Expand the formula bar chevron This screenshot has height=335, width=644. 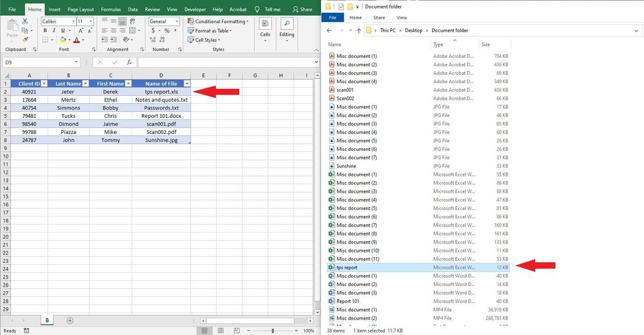(x=316, y=62)
